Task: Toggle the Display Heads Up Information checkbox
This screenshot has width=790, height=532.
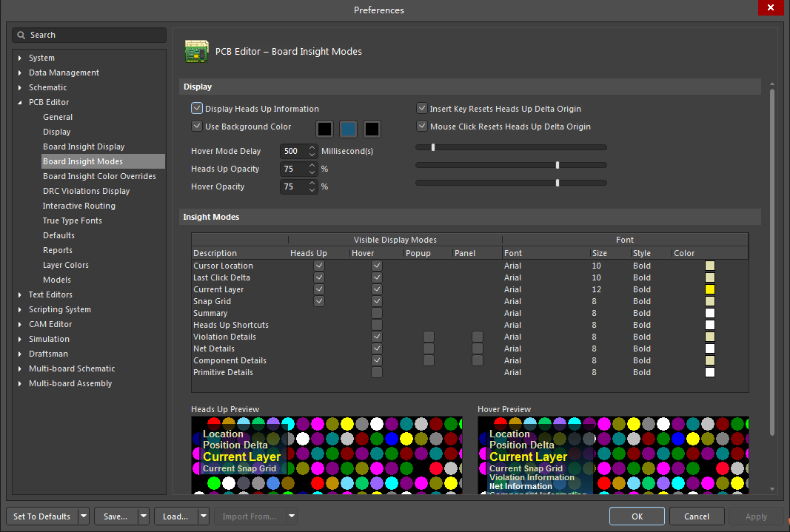Action: tap(197, 108)
